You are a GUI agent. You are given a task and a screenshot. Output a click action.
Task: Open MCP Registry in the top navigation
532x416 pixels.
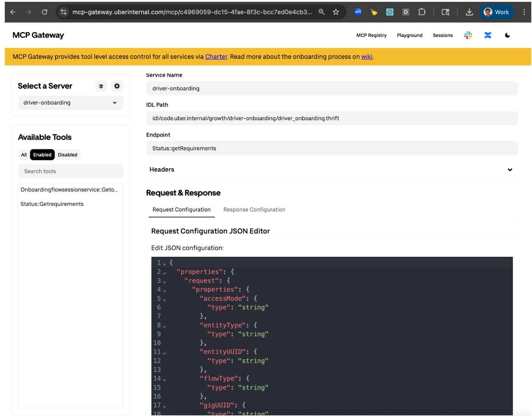click(371, 35)
